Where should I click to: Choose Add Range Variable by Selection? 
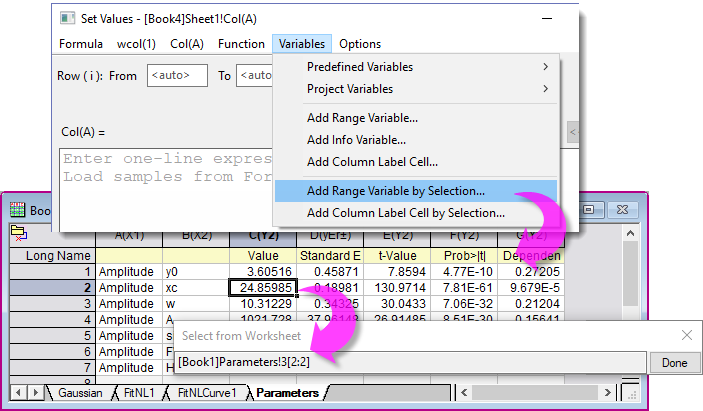click(395, 190)
